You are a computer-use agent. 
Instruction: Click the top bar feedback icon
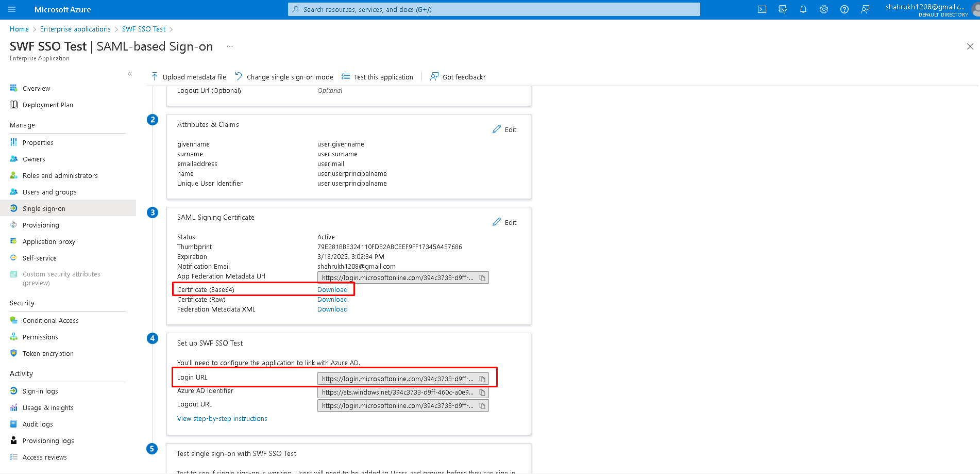tap(865, 9)
